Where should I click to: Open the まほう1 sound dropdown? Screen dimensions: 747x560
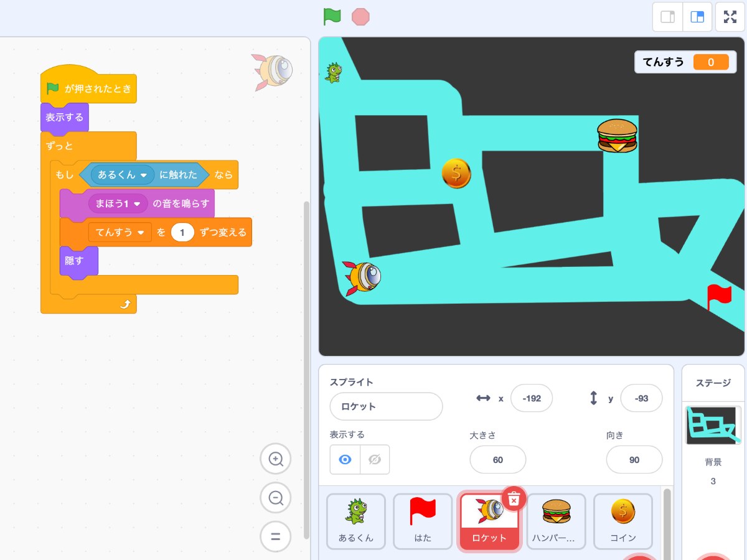[x=118, y=203]
